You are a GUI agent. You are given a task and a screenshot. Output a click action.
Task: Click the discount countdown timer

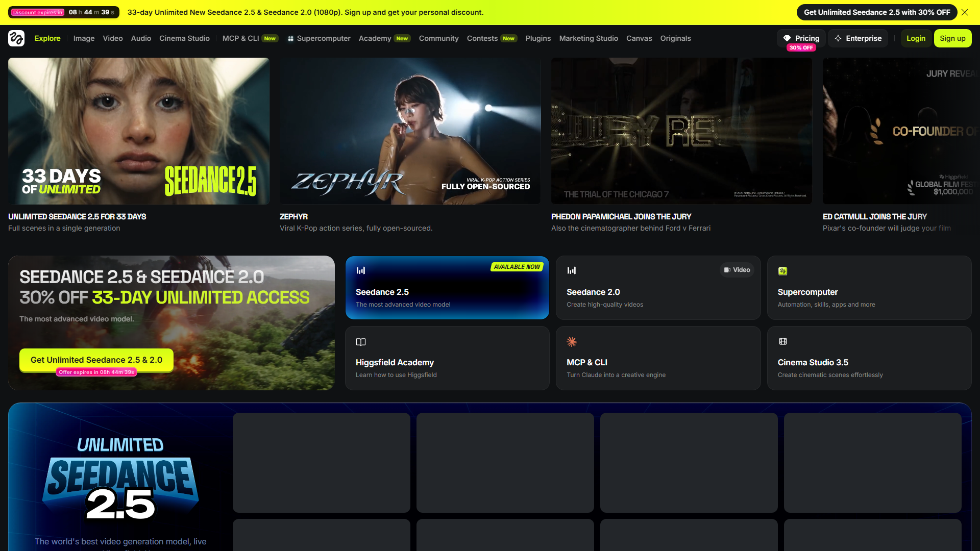point(64,12)
